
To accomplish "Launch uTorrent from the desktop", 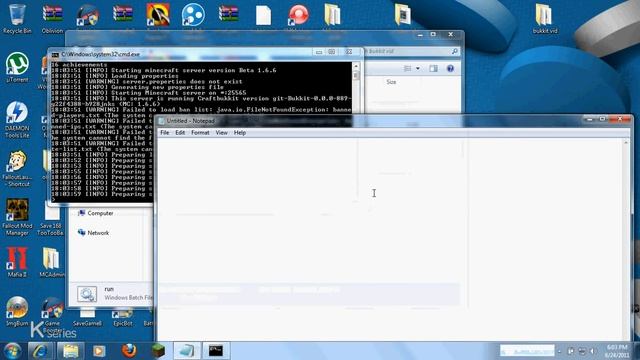I will 17,68.
